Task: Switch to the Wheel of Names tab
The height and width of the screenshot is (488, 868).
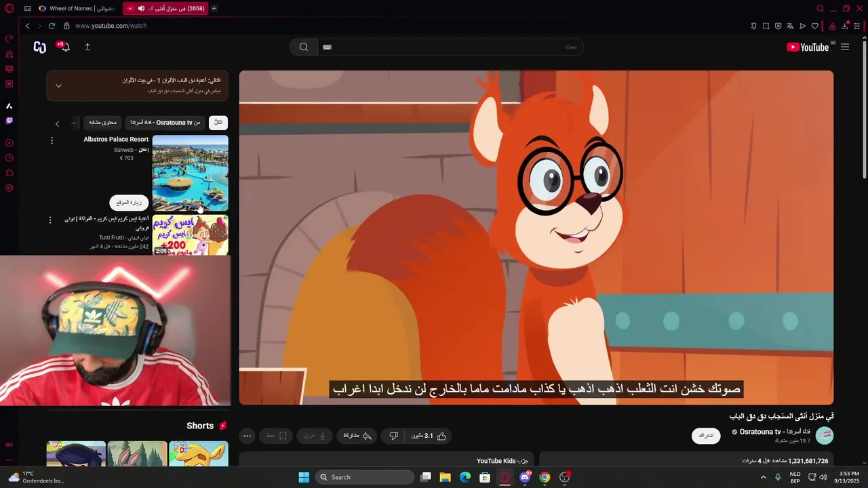Action: (77, 8)
